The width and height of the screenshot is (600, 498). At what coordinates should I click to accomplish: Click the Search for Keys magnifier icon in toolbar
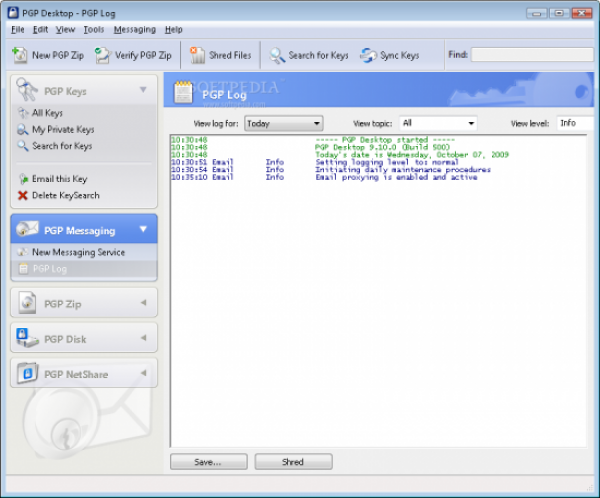pos(277,55)
